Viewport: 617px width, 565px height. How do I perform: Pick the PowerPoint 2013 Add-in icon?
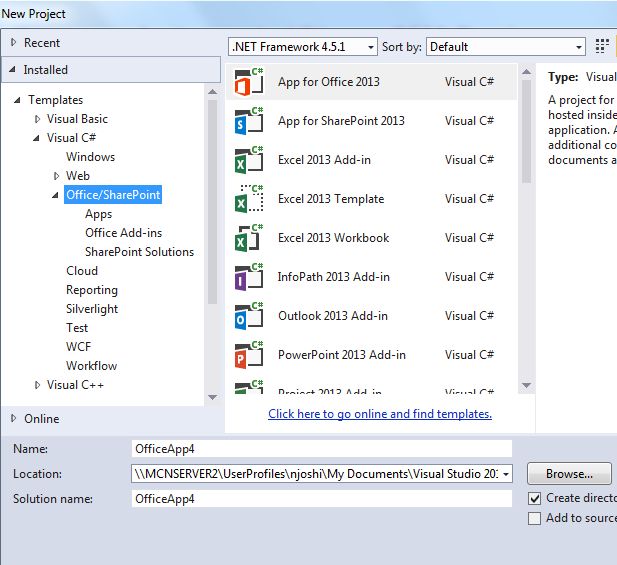(x=248, y=355)
